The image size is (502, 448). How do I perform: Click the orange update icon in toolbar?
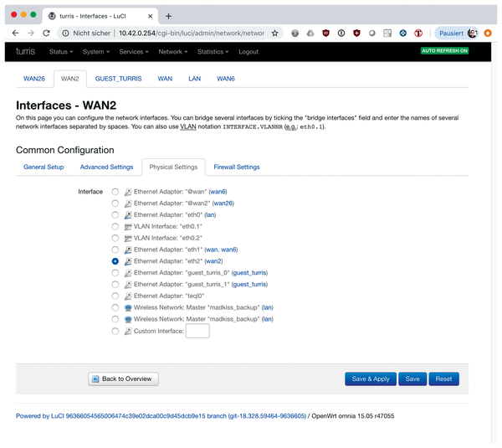[x=488, y=33]
